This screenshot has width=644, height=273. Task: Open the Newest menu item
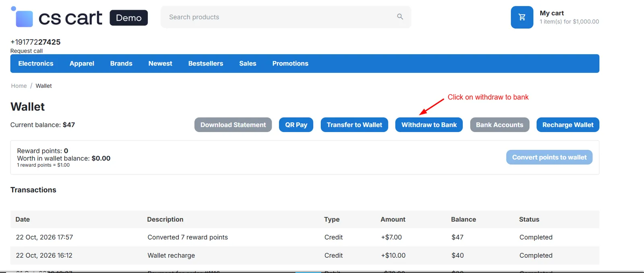point(160,64)
